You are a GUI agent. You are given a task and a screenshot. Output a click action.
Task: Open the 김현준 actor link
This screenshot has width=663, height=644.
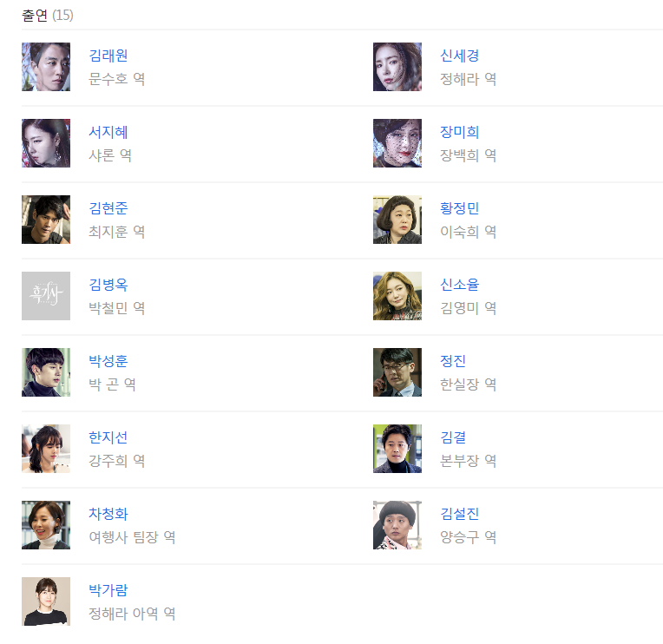tap(108, 208)
